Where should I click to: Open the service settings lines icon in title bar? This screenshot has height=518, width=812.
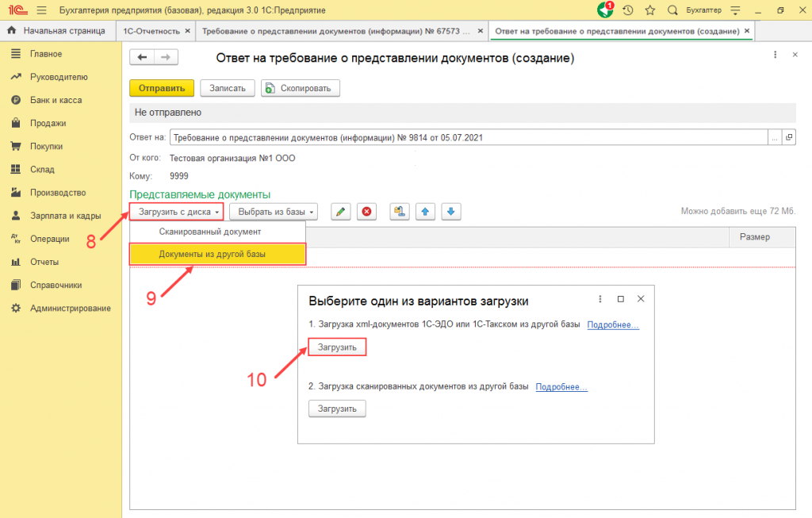pos(735,10)
